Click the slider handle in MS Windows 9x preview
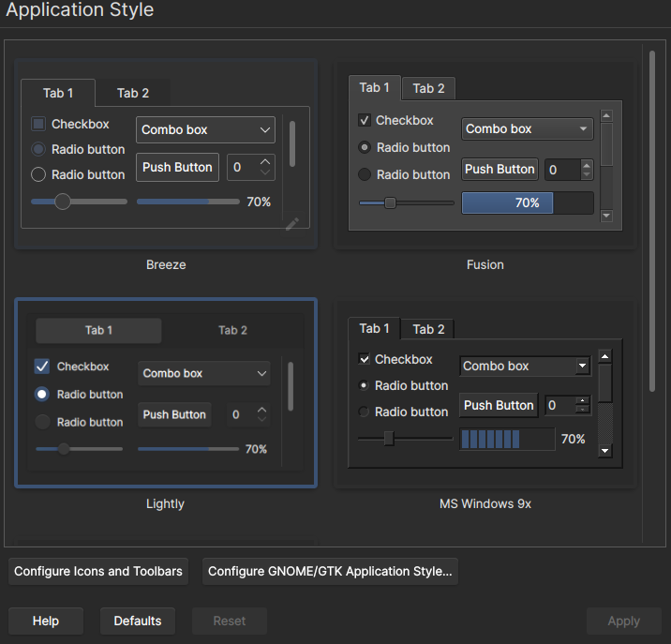The height and width of the screenshot is (644, 671). [x=389, y=439]
